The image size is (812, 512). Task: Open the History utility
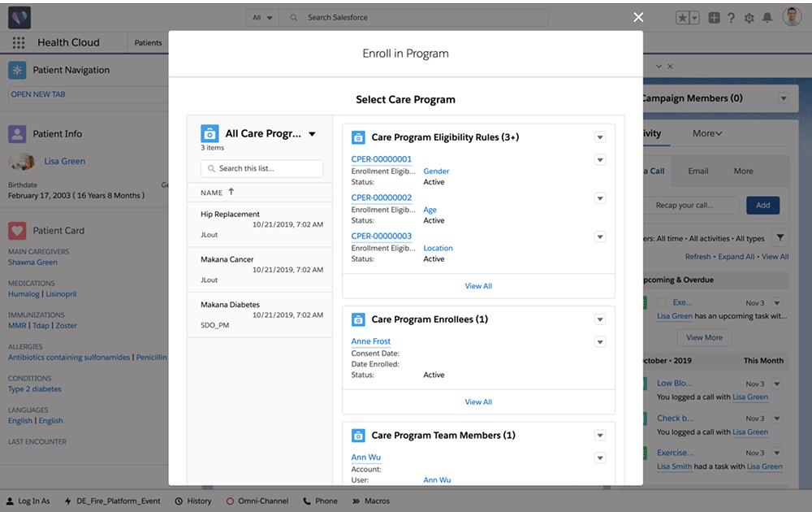click(x=193, y=501)
